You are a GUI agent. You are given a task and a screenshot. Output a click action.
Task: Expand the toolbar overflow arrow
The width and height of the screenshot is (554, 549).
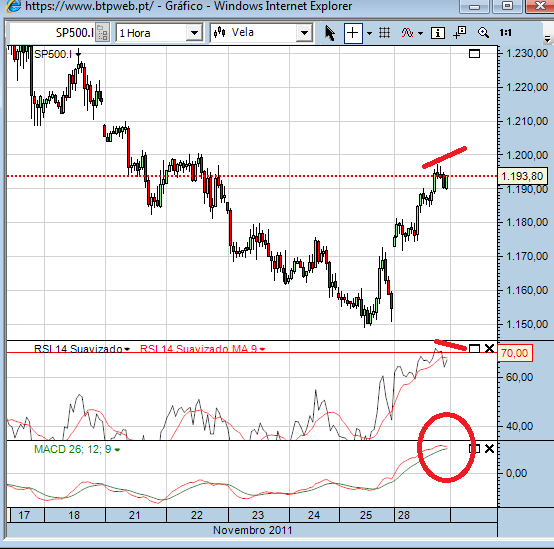tap(548, 39)
